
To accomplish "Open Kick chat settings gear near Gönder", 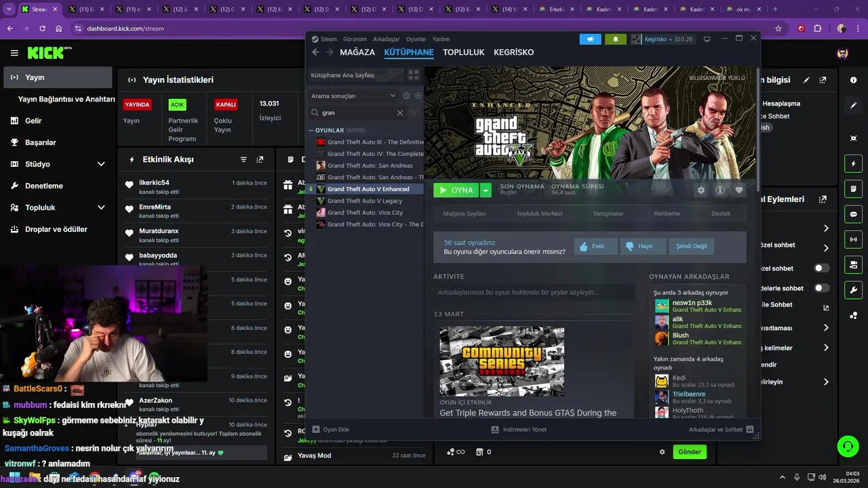I will click(663, 452).
